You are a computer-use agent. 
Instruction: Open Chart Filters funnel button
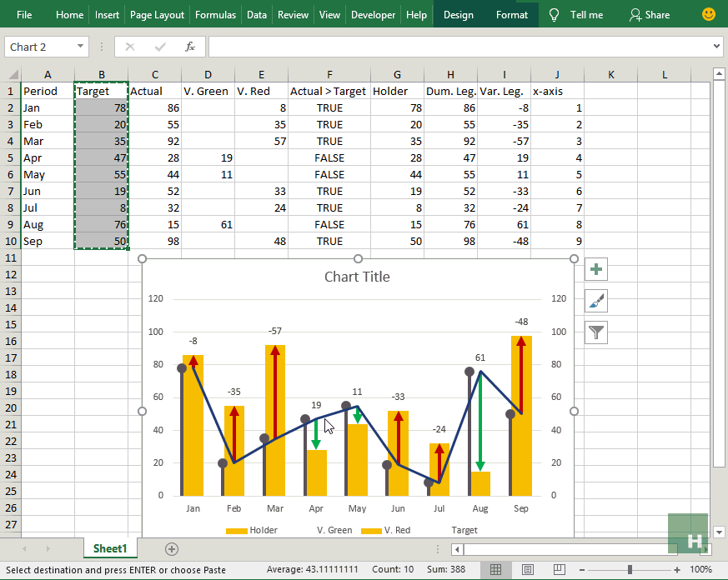coord(596,332)
